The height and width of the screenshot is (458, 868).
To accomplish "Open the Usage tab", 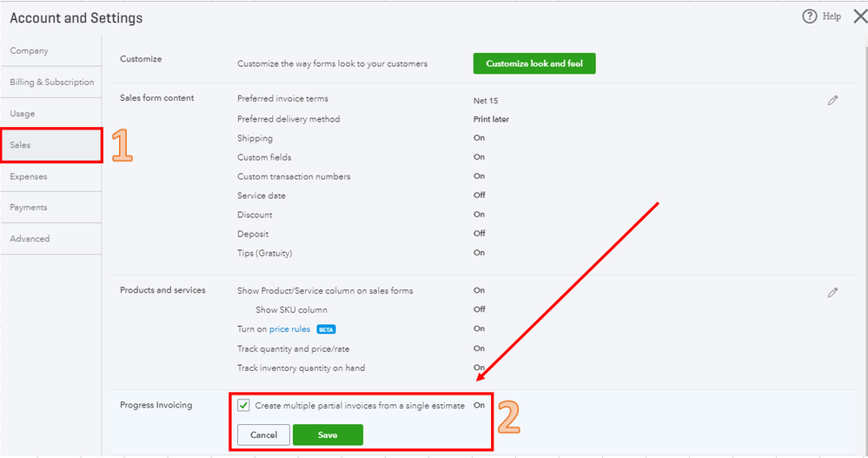I will pos(51,114).
